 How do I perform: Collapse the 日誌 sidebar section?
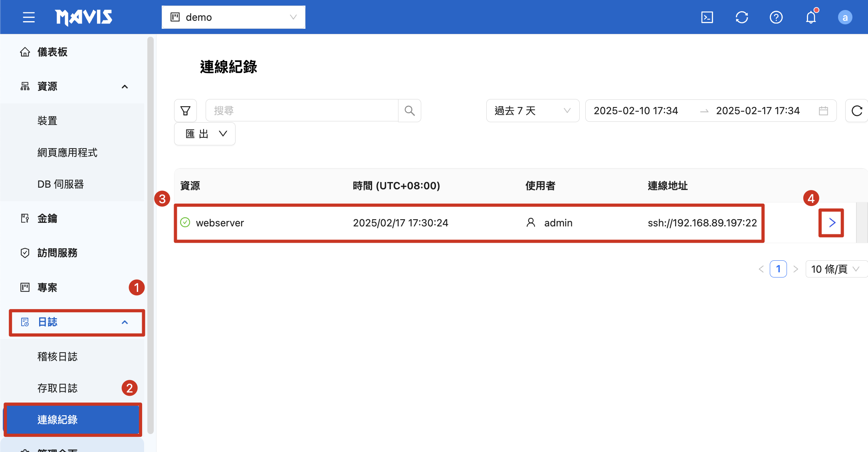tap(125, 322)
